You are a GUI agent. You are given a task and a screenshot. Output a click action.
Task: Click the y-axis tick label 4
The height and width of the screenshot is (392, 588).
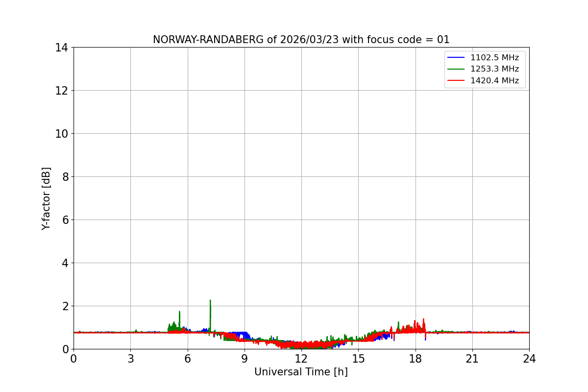(x=65, y=263)
